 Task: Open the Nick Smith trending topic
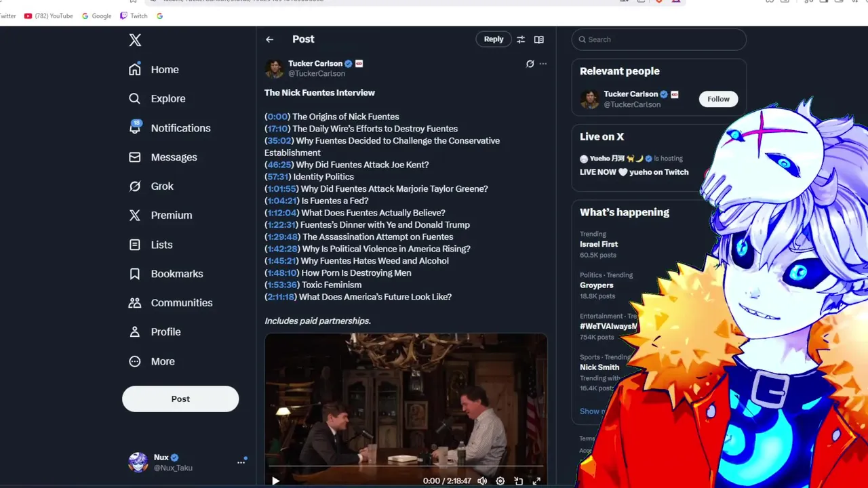pyautogui.click(x=599, y=367)
